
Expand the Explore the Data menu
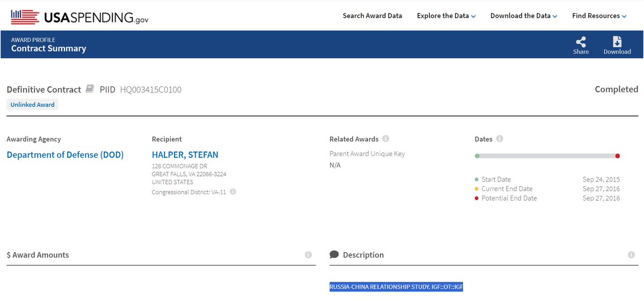tap(446, 16)
